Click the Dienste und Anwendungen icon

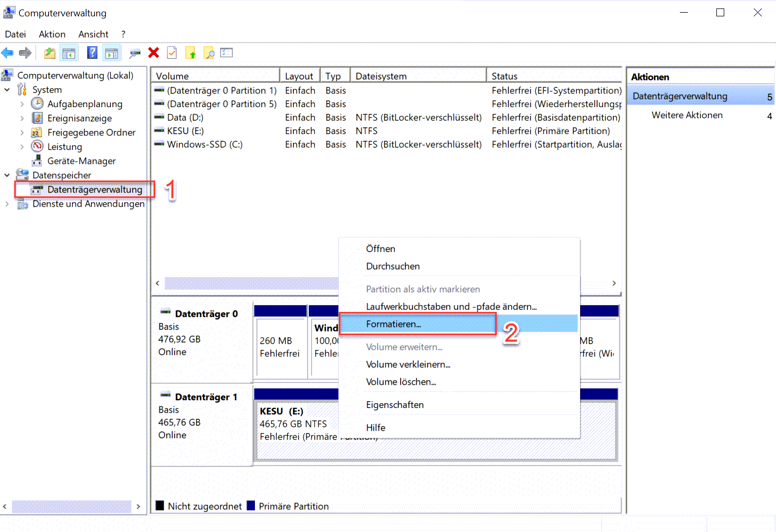(22, 204)
